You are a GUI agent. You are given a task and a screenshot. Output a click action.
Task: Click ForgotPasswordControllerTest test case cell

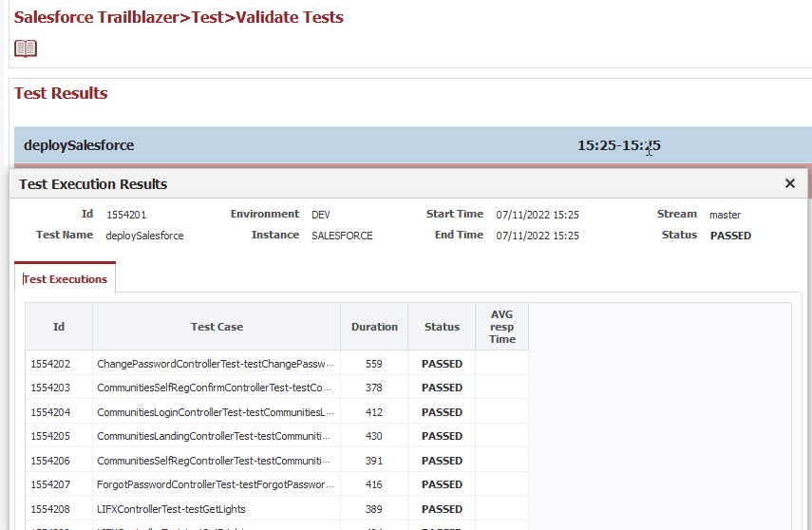tap(216, 483)
